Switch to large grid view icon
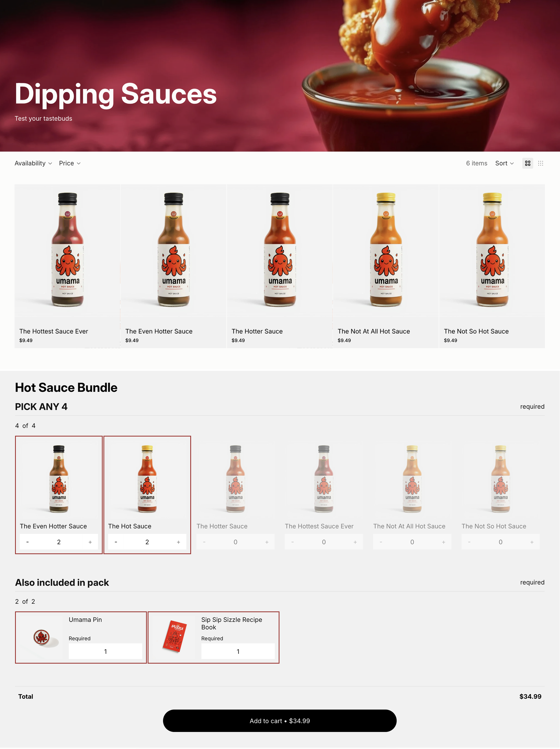Image resolution: width=560 pixels, height=749 pixels. point(527,163)
